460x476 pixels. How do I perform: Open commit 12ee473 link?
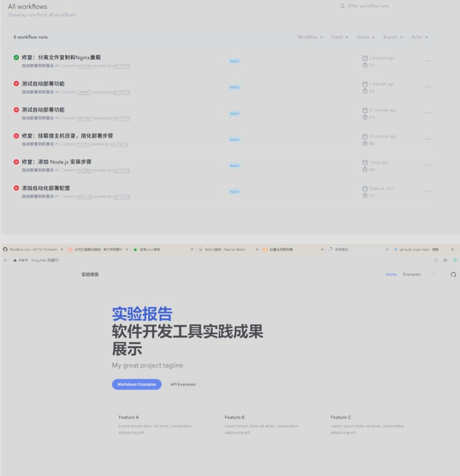pyautogui.click(x=84, y=92)
